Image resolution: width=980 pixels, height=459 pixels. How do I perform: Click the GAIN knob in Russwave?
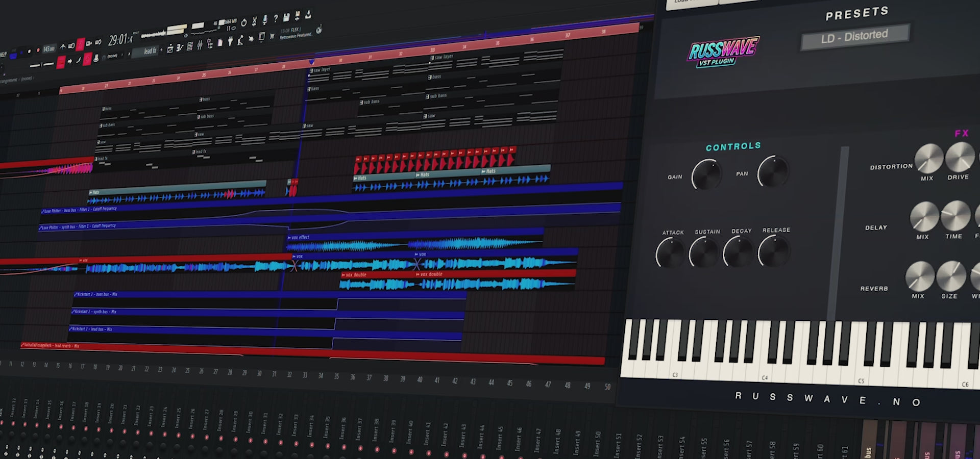point(706,174)
